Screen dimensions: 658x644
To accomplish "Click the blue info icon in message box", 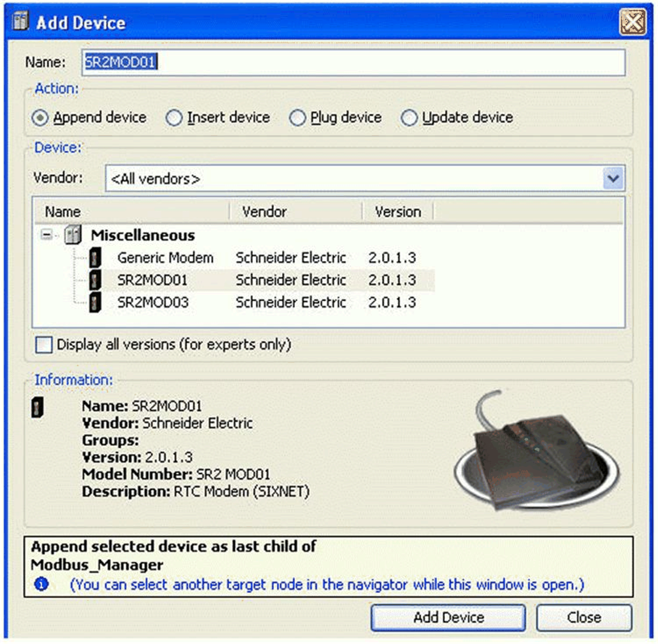I will click(x=42, y=584).
